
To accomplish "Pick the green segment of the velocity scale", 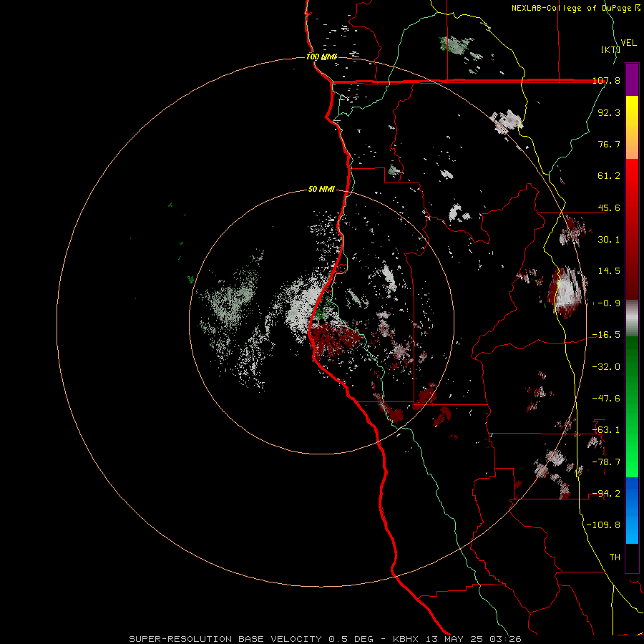I will coord(632,406).
